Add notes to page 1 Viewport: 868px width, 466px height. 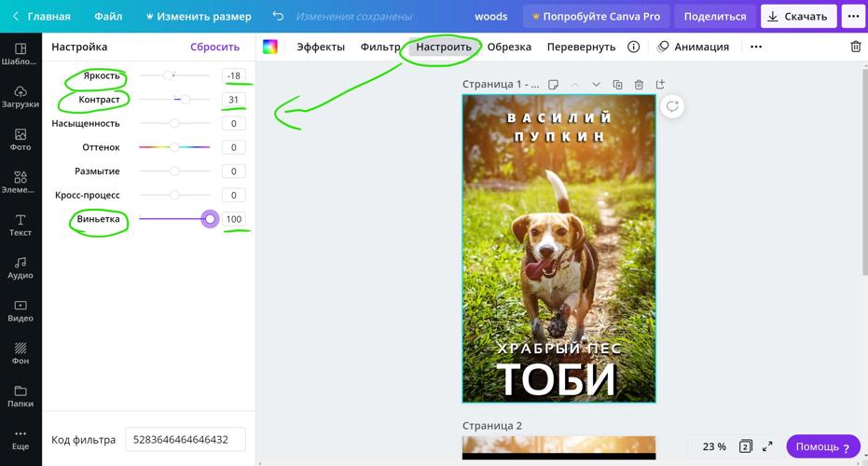tap(553, 85)
